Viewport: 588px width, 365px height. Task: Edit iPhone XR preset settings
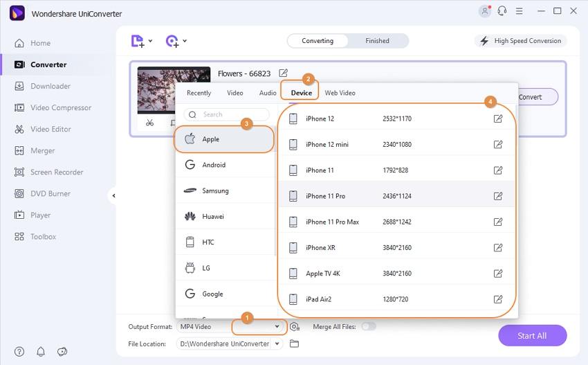point(497,247)
